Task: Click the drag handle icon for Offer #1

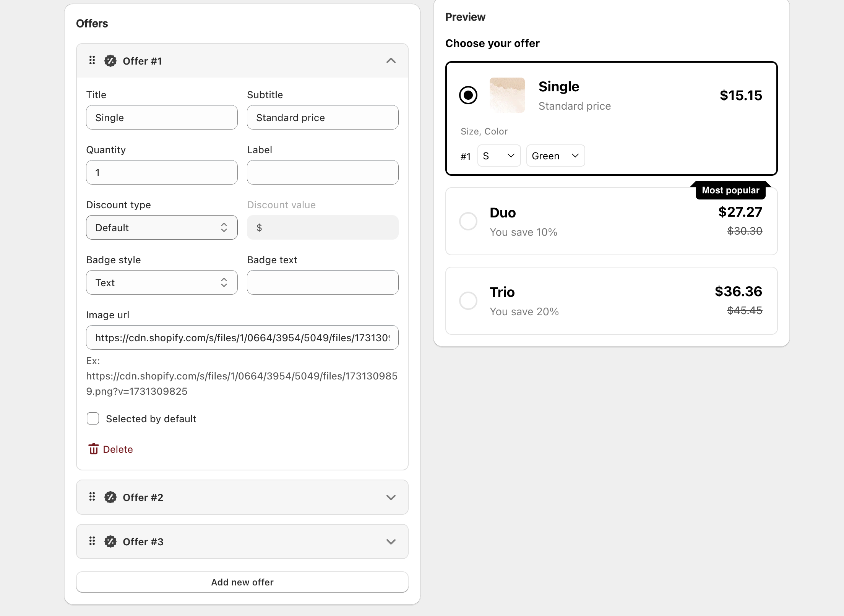Action: [92, 60]
